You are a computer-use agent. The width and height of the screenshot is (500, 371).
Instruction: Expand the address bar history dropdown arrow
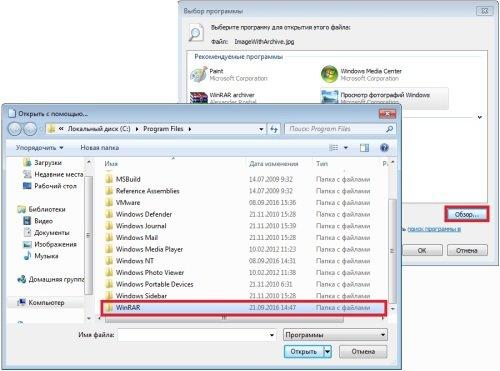tap(261, 129)
